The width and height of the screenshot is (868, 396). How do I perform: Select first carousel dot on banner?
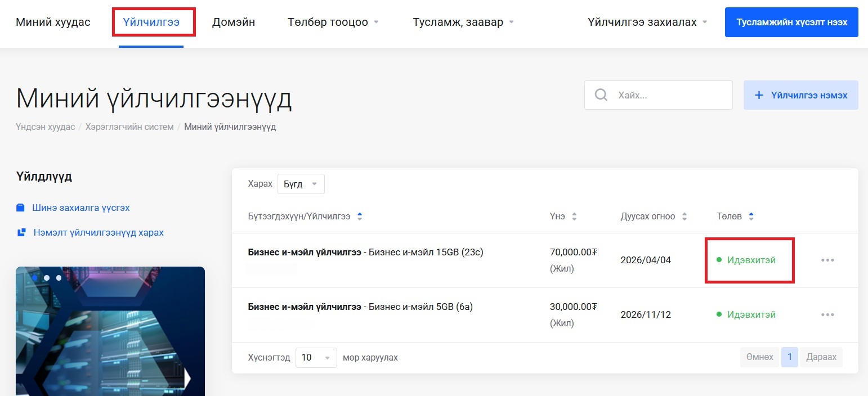click(x=35, y=278)
